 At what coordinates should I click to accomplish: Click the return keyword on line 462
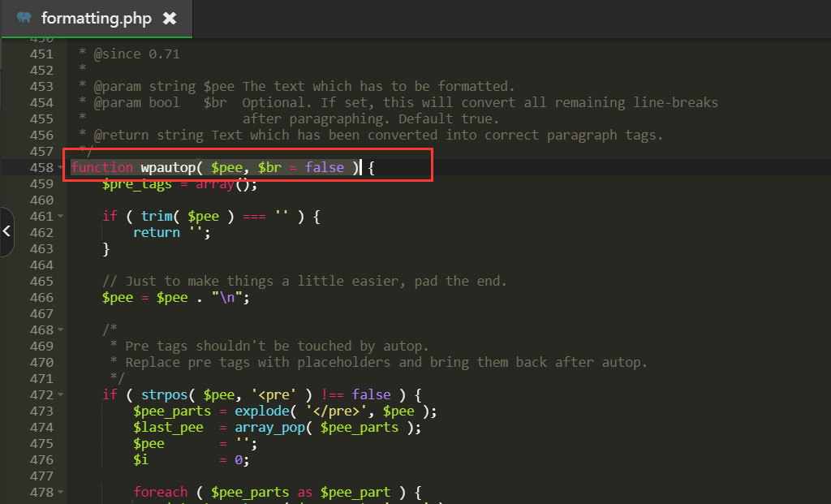[156, 232]
